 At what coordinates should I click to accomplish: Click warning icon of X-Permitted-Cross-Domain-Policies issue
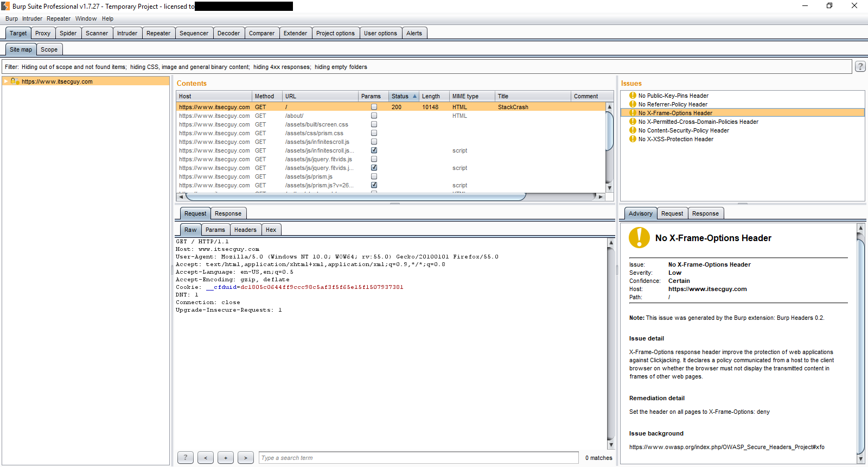633,122
